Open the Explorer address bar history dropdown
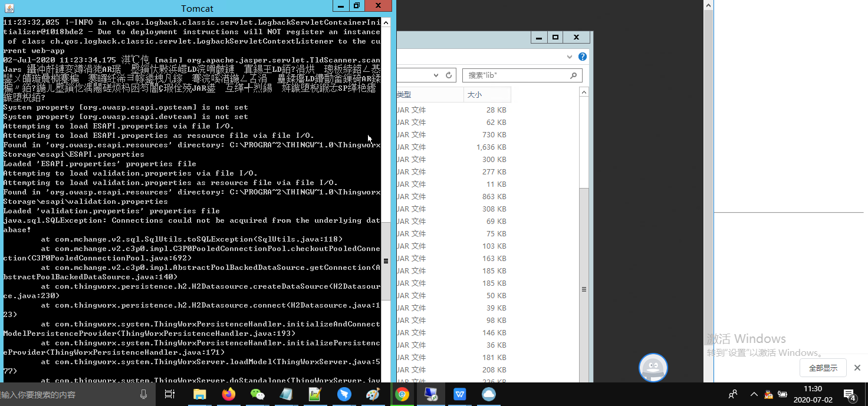 (436, 75)
